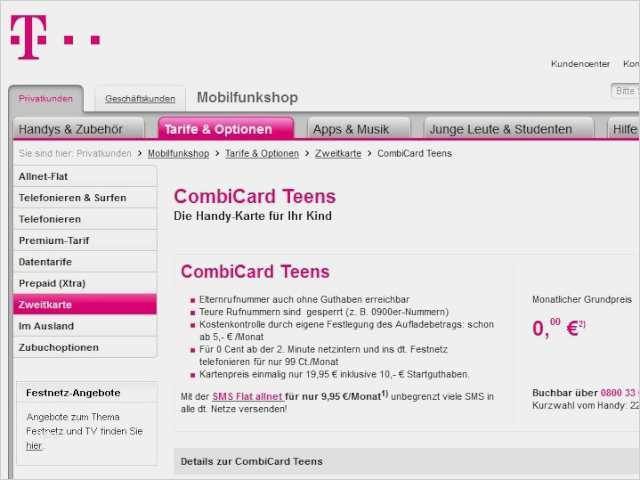Go to Tarife & Optionen breadcrumb link
Image resolution: width=640 pixels, height=480 pixels.
262,153
